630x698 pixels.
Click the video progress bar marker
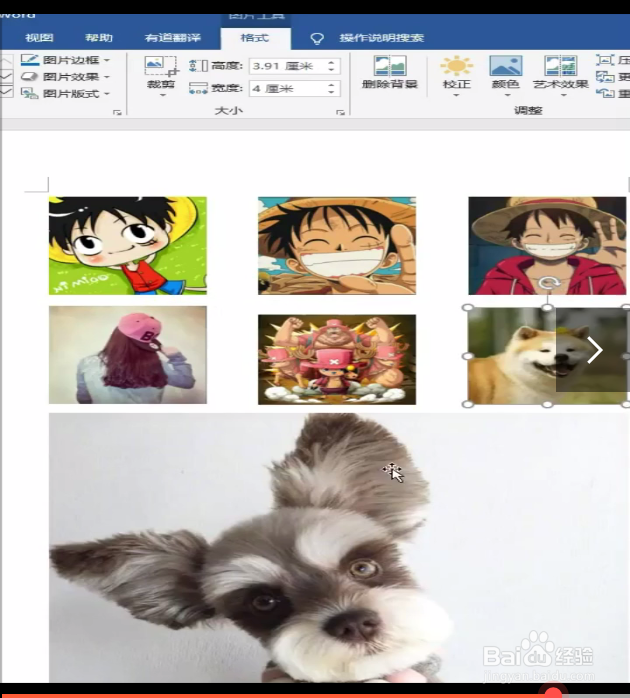(553, 693)
